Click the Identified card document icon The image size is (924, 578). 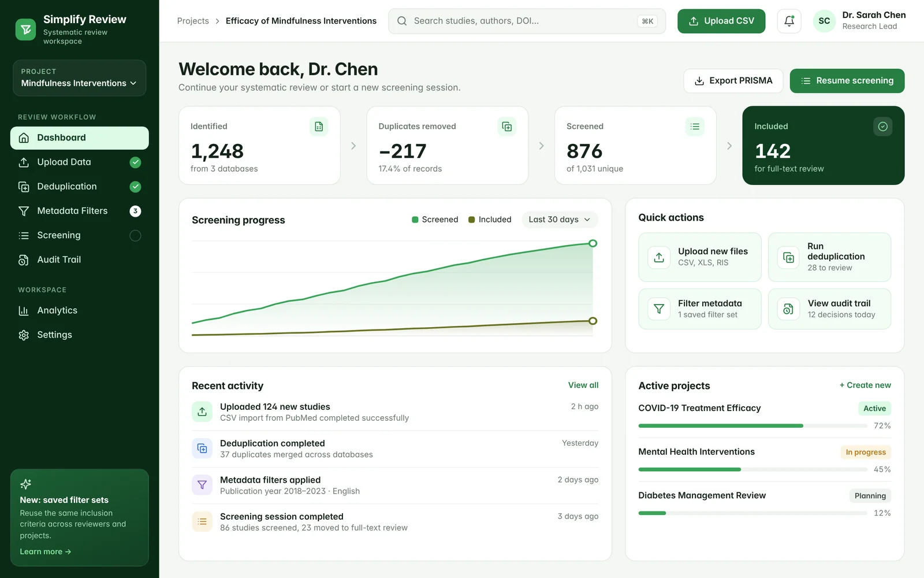tap(319, 127)
